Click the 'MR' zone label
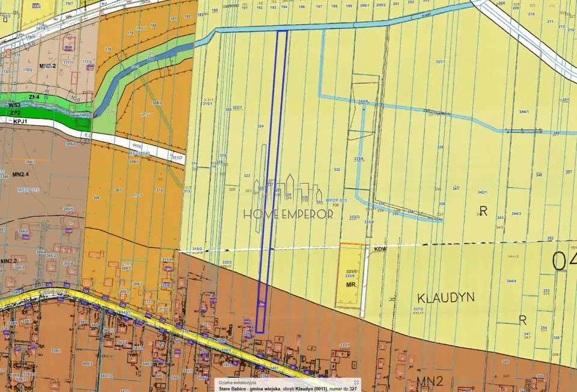The image size is (577, 392). coord(350,284)
